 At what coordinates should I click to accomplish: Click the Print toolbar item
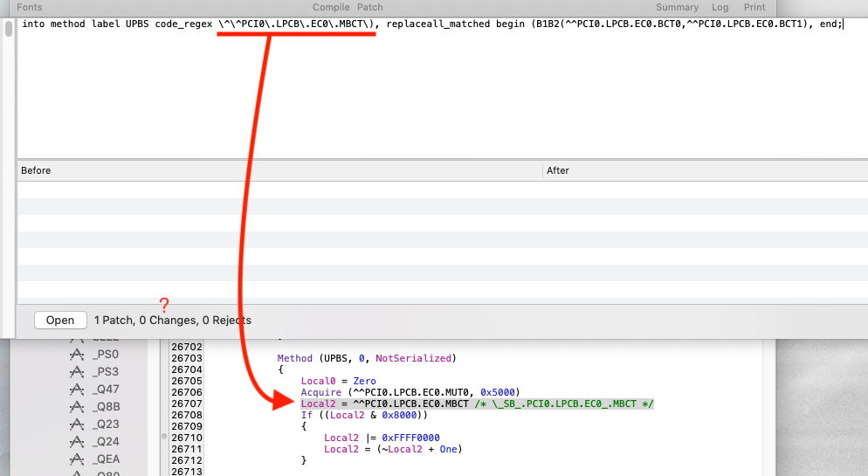pos(754,7)
